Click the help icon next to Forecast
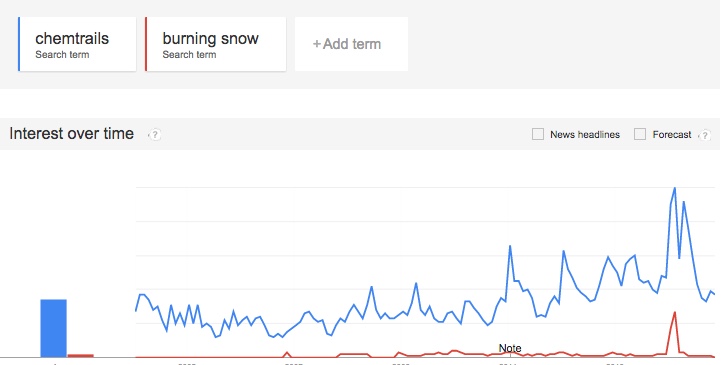The image size is (727, 365). (x=705, y=135)
